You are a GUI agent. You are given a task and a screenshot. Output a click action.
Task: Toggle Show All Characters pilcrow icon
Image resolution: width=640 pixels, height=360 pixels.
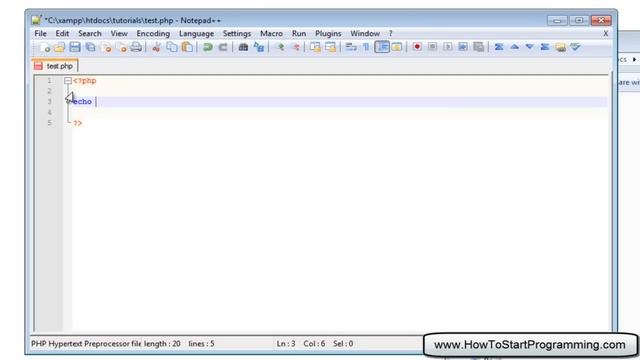click(x=366, y=47)
